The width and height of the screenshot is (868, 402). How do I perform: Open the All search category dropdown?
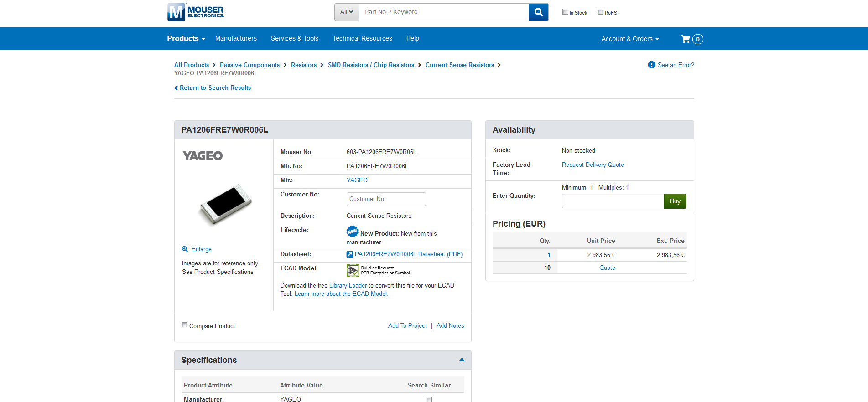[x=346, y=12]
